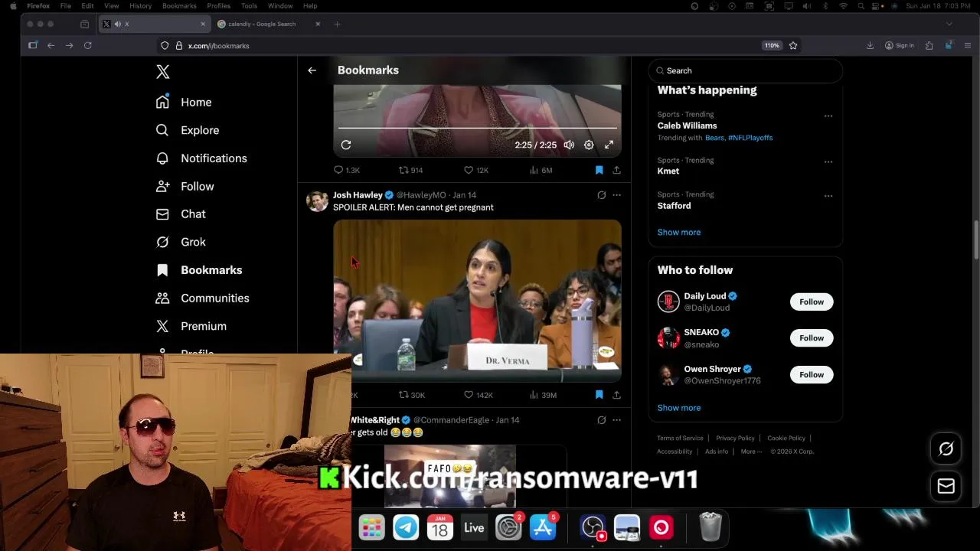Replay the finished video
Viewport: 980px width, 551px height.
346,145
